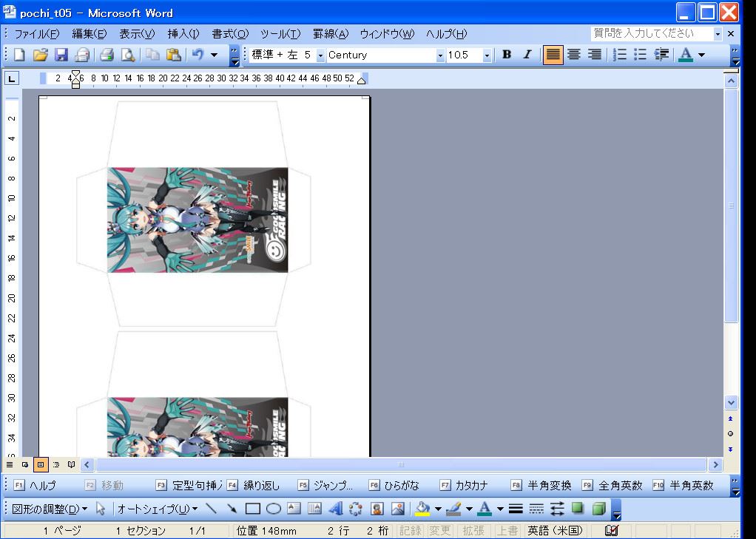The image size is (756, 539).
Task: Insert WordArt
Action: click(336, 509)
